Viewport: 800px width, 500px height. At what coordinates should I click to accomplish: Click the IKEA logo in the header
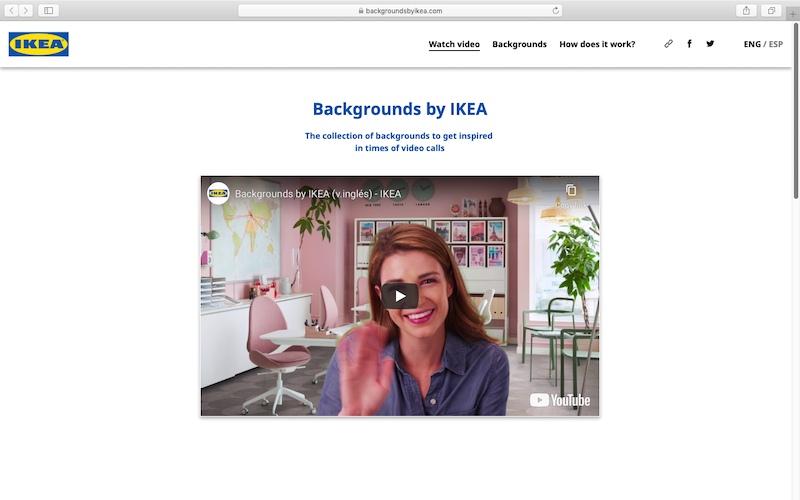pos(39,44)
